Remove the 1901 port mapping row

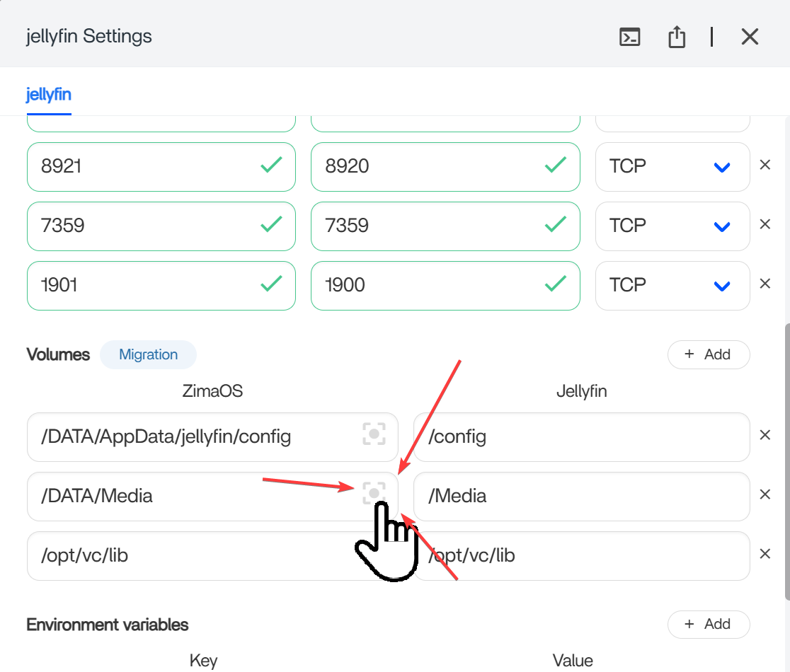point(765,284)
